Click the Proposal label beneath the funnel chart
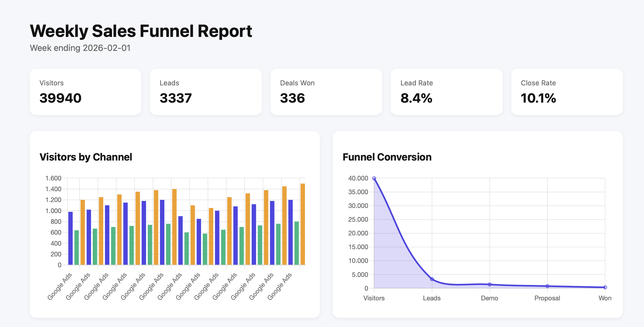Viewport: 644px width, 327px height. (x=547, y=298)
